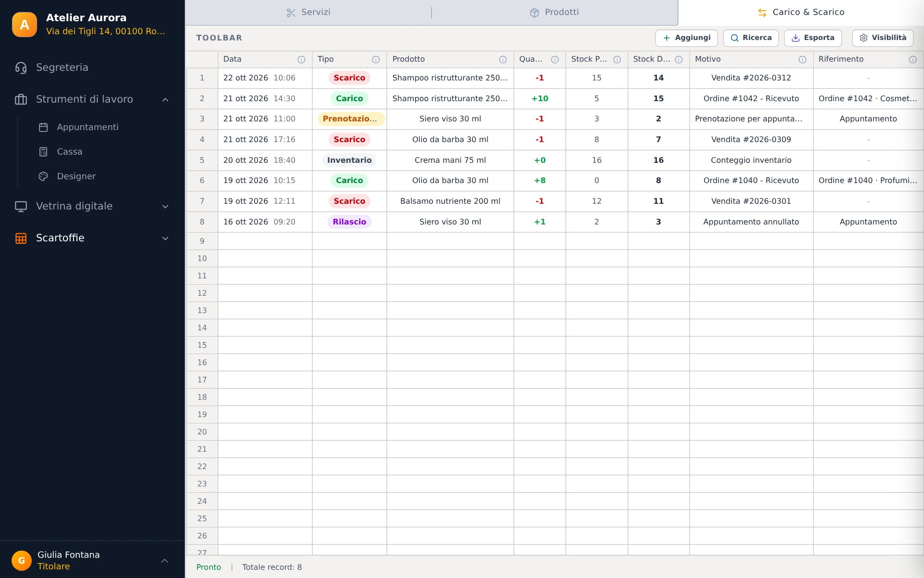
Task: Expand the Scartoffie section
Action: point(165,238)
